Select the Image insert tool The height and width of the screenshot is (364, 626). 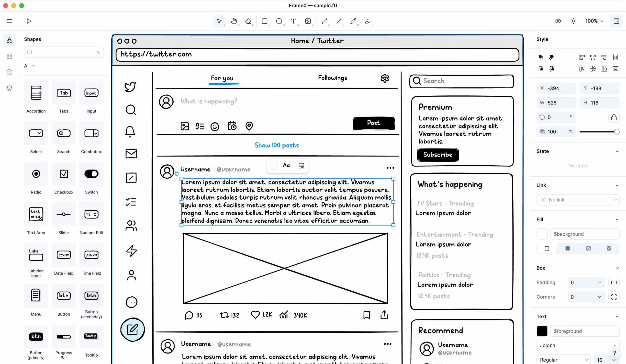[308, 21]
